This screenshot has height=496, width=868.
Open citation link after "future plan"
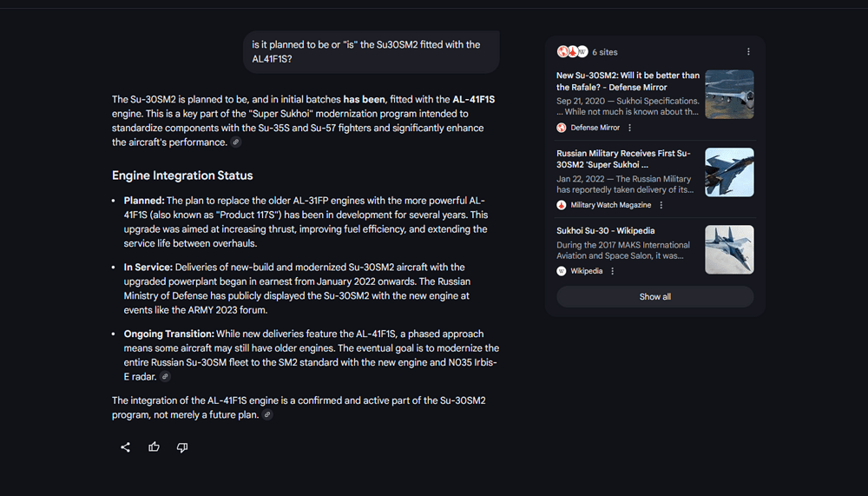[x=267, y=415]
